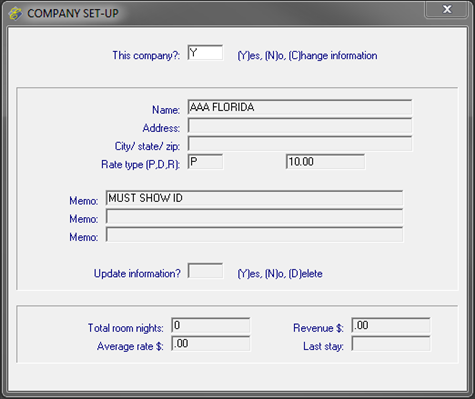Click the Revenue $ field
Image resolution: width=475 pixels, height=399 pixels.
pyautogui.click(x=391, y=325)
